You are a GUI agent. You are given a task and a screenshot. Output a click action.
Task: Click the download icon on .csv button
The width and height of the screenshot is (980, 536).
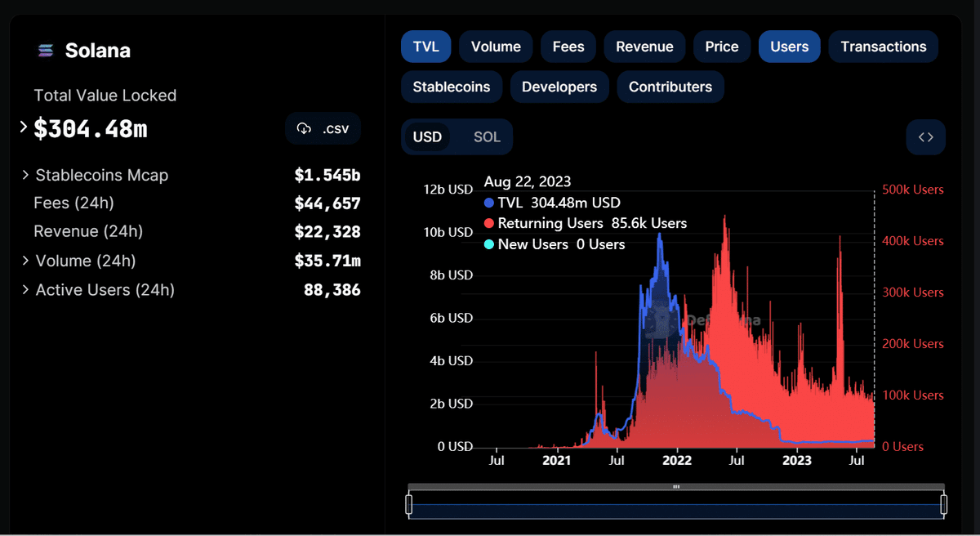pyautogui.click(x=304, y=129)
